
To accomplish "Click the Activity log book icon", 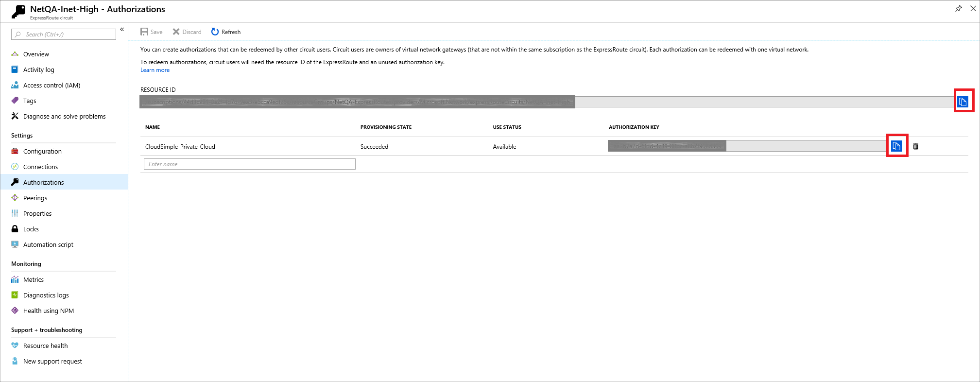I will click(x=15, y=69).
